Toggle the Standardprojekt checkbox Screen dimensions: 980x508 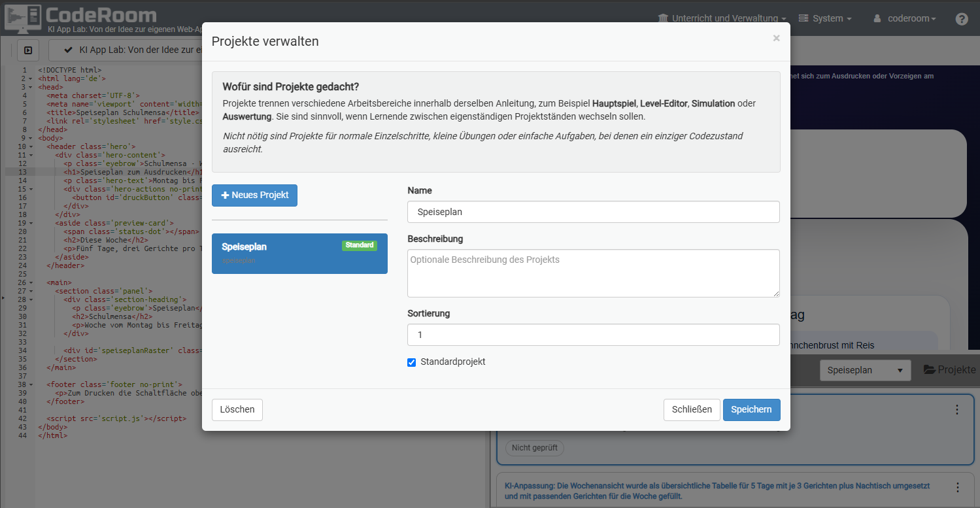412,362
